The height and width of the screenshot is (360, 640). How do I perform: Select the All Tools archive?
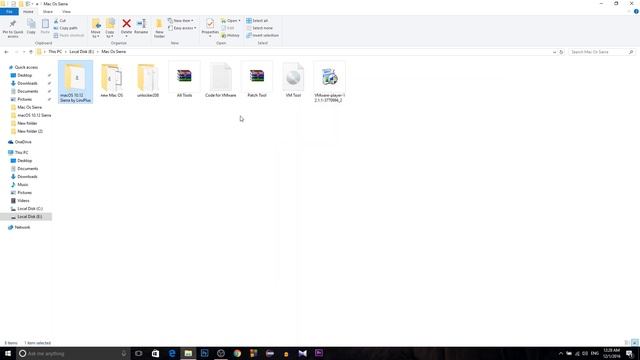[x=184, y=80]
